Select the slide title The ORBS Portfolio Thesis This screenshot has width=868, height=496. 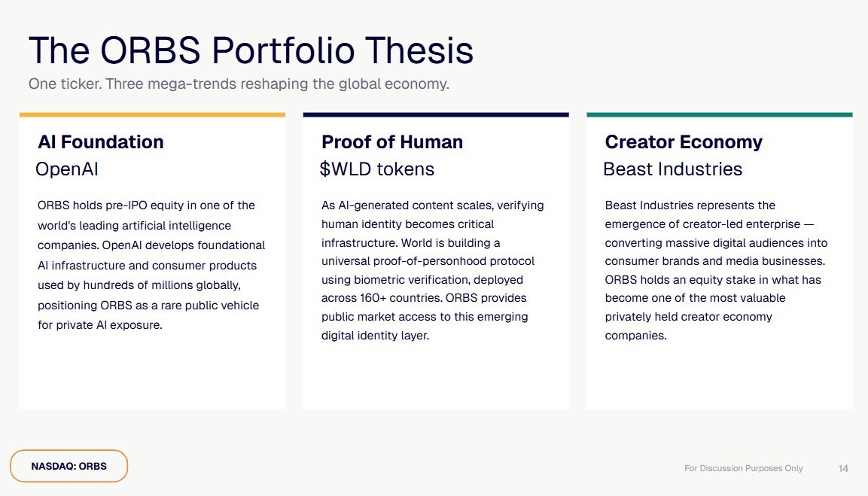click(x=251, y=50)
